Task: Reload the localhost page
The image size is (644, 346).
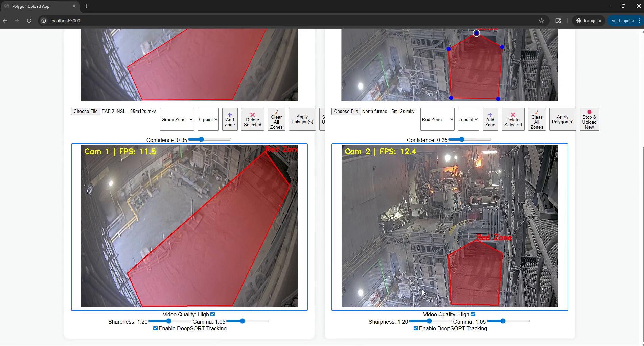Action: coord(29,21)
